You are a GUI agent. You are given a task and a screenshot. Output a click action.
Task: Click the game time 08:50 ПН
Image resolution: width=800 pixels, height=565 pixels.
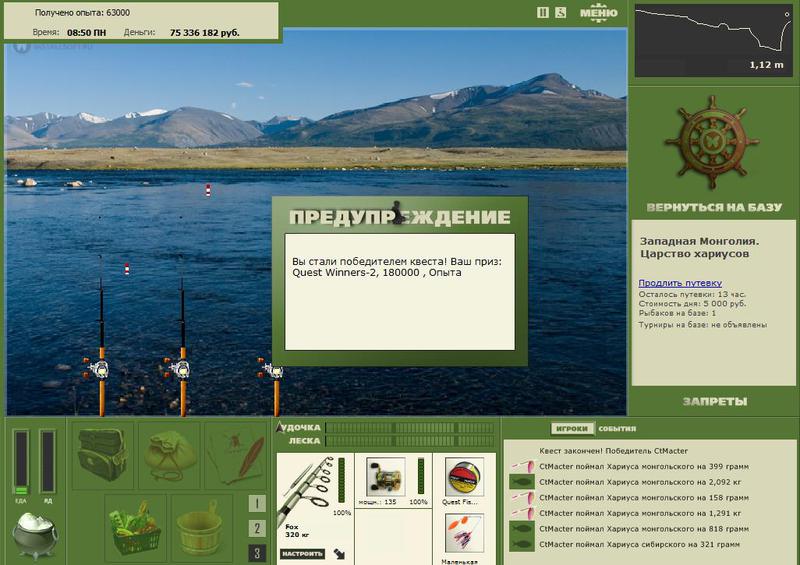[x=87, y=33]
